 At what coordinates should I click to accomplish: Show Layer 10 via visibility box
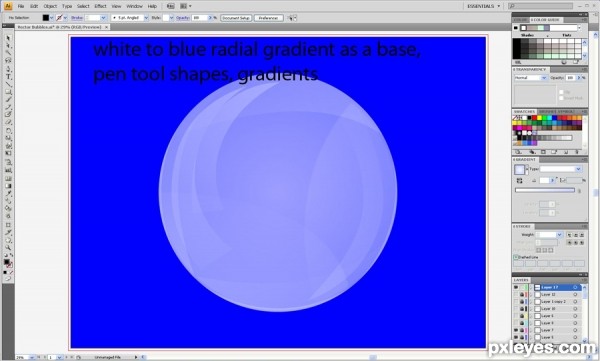click(516, 309)
